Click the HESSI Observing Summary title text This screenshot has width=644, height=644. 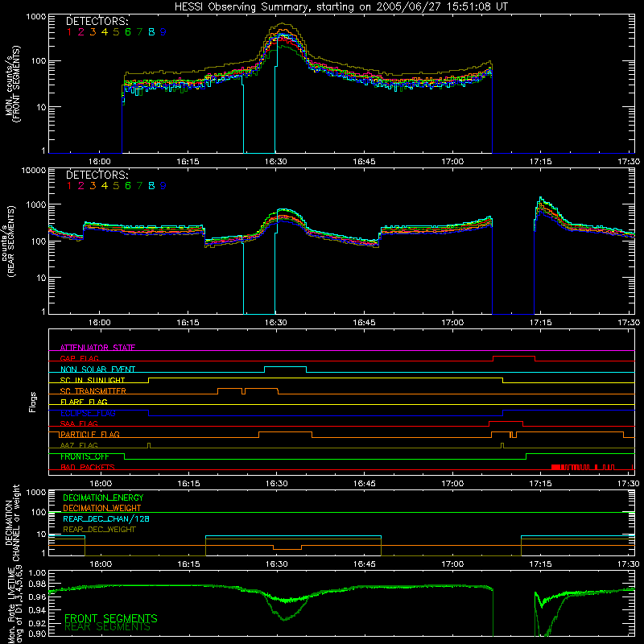tap(341, 6)
